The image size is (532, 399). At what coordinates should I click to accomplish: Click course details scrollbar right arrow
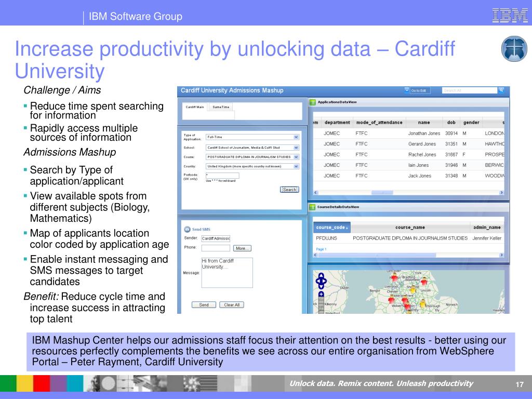pyautogui.click(x=501, y=255)
